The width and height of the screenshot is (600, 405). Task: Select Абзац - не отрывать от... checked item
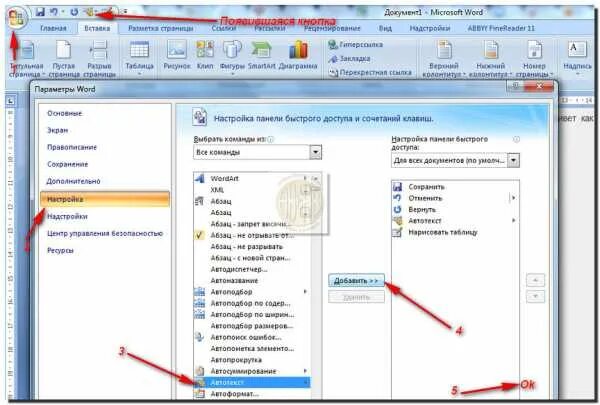coord(253,235)
